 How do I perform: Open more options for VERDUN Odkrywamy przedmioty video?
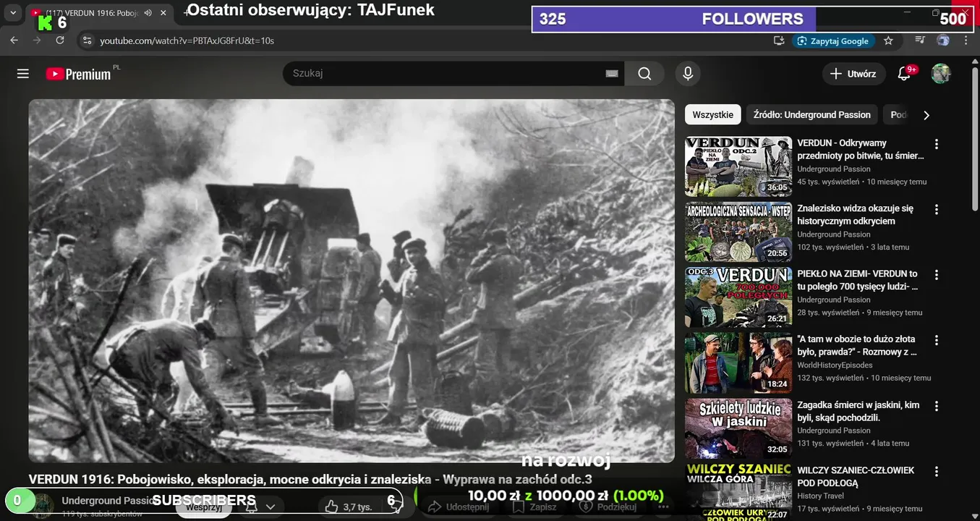coord(937,144)
